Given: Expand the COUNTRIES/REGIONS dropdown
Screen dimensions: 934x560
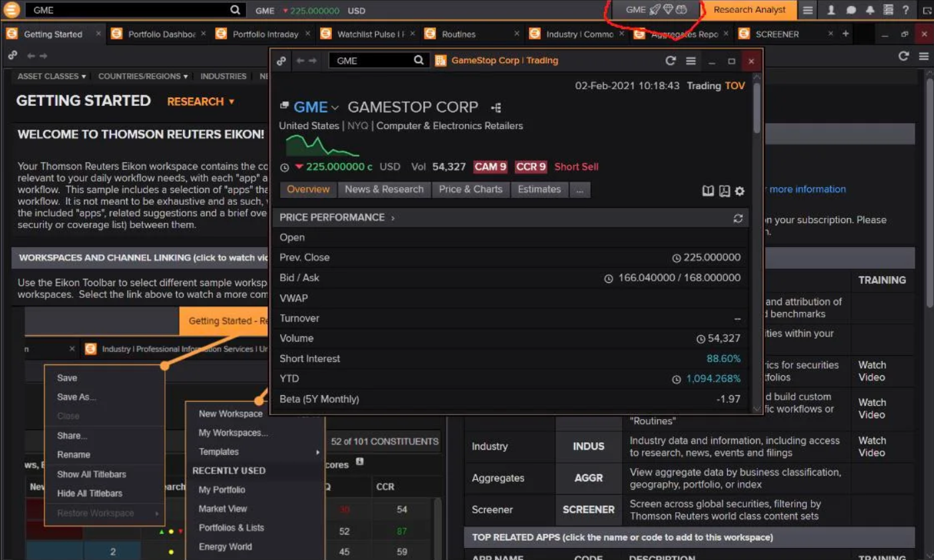Looking at the screenshot, I should [x=143, y=76].
